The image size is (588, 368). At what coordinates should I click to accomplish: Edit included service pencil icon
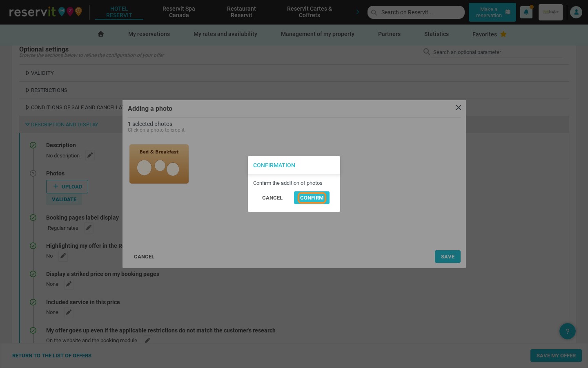69,312
